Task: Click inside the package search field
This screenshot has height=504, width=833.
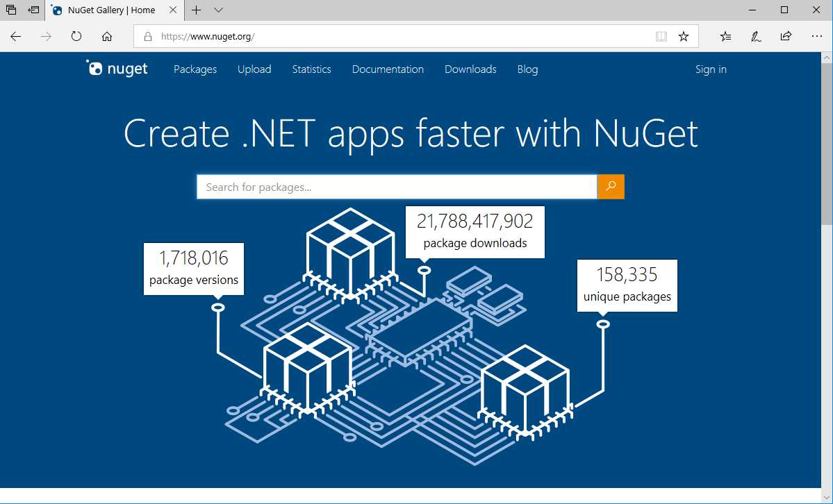Action: coord(396,186)
